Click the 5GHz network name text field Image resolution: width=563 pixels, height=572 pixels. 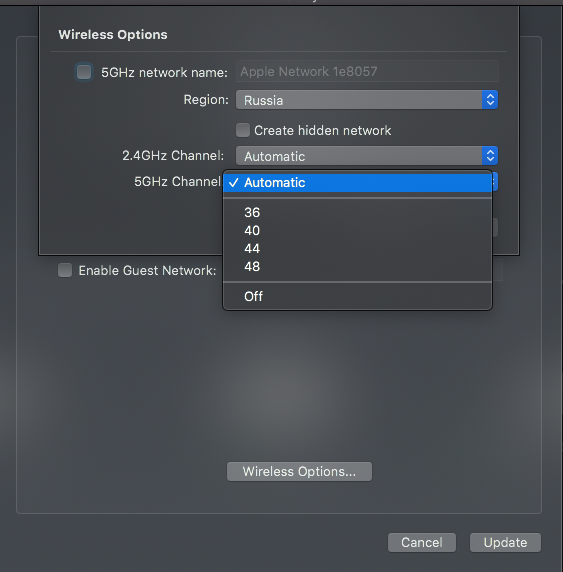pyautogui.click(x=367, y=72)
